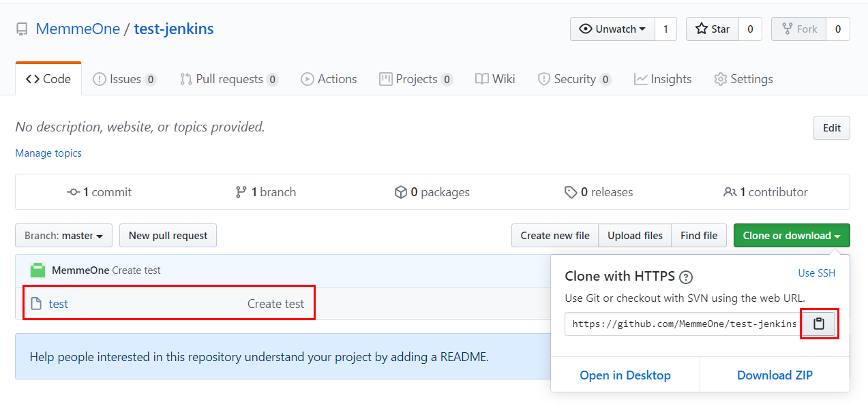Open the Insights tab

pos(663,79)
